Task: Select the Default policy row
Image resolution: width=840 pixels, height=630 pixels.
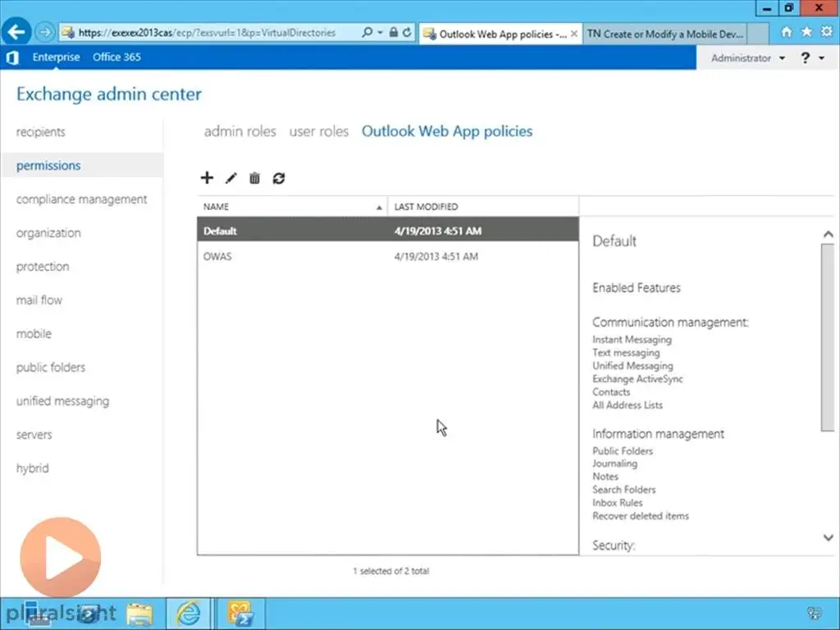Action: click(x=388, y=231)
